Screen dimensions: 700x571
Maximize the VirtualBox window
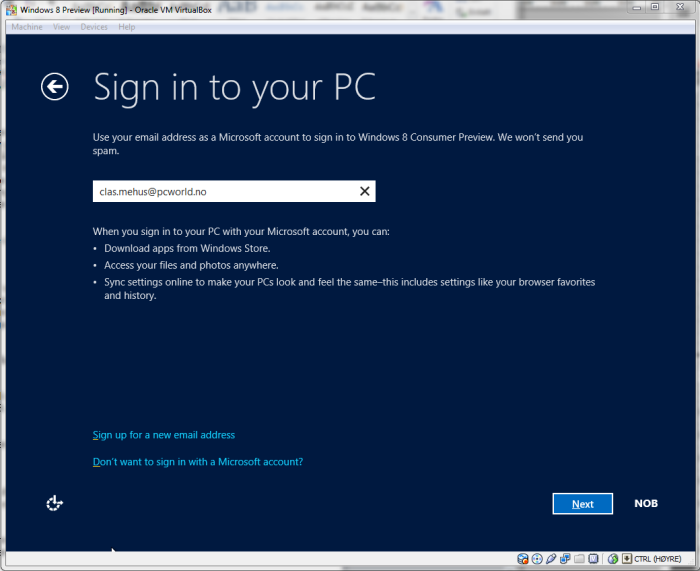655,7
